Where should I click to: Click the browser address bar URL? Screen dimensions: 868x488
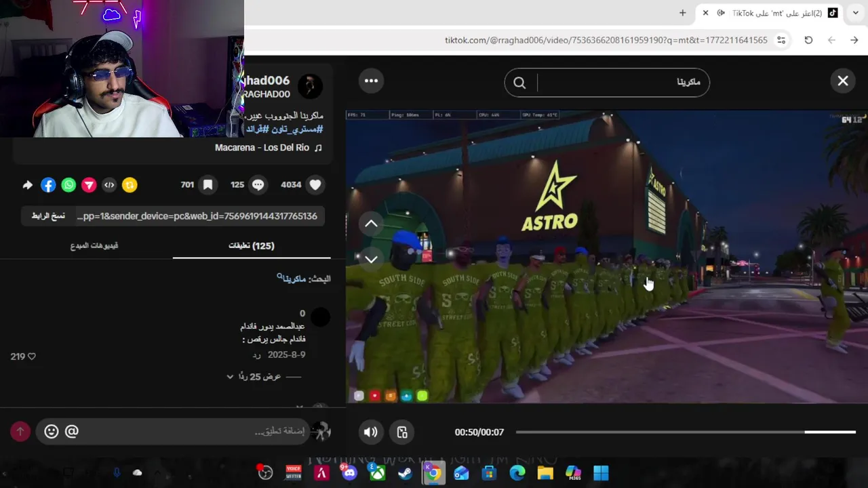pyautogui.click(x=606, y=40)
